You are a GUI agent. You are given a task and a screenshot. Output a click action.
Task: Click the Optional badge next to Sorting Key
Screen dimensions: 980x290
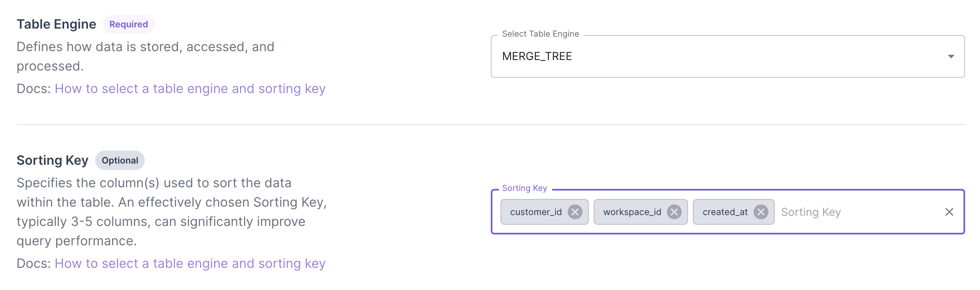click(x=120, y=160)
